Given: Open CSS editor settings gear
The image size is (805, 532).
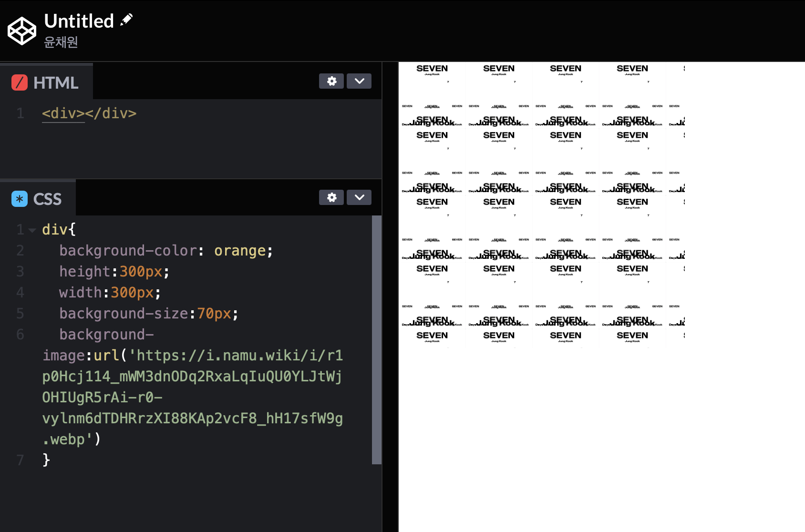Looking at the screenshot, I should tap(331, 197).
